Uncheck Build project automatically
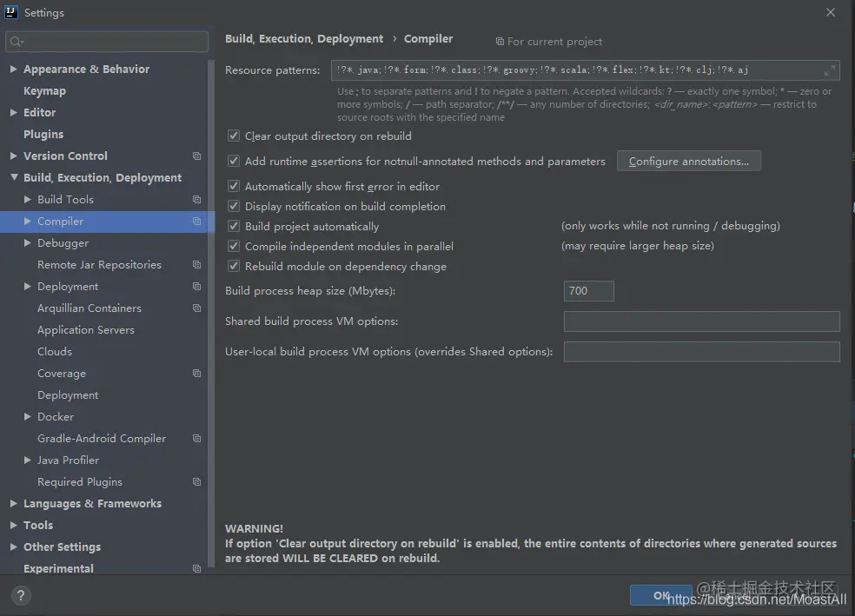 pyautogui.click(x=234, y=226)
